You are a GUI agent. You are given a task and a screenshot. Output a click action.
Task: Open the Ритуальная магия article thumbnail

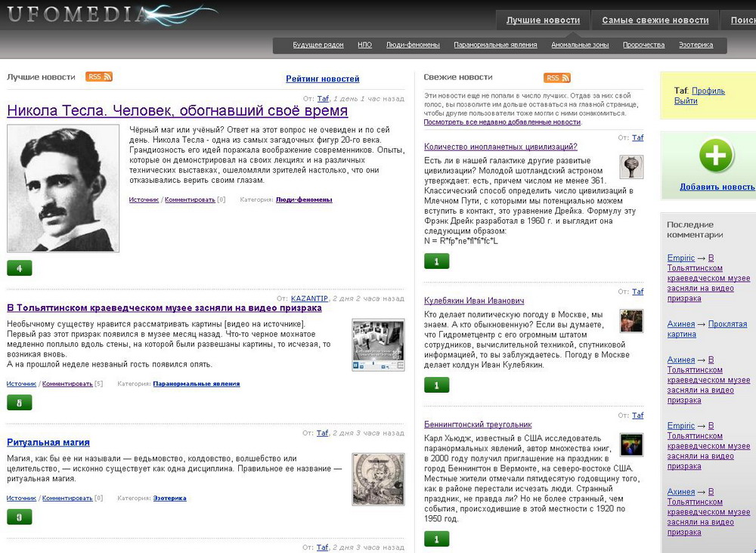click(x=378, y=479)
